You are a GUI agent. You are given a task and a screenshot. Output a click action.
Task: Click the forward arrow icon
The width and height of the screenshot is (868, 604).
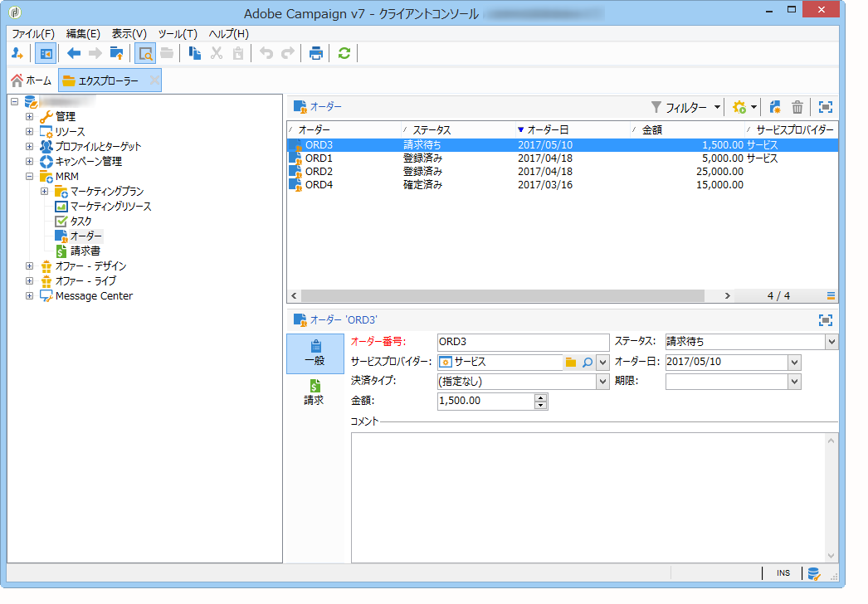coord(95,54)
